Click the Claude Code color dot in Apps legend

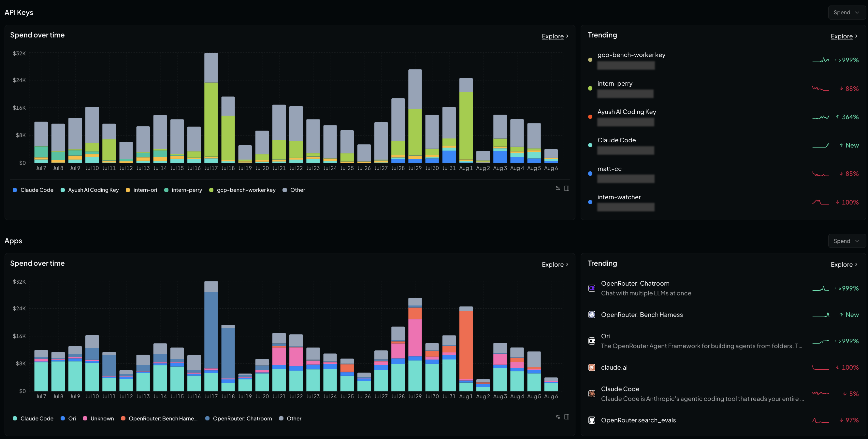[15, 418]
